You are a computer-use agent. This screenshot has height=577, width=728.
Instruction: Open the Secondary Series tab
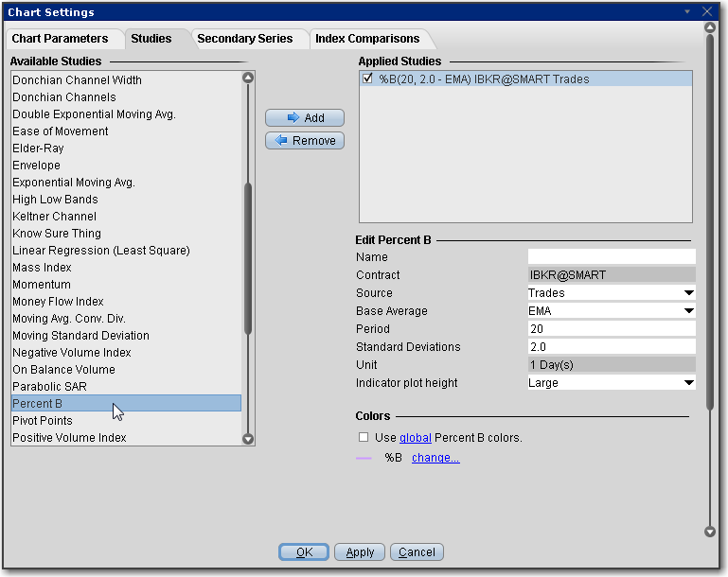244,39
